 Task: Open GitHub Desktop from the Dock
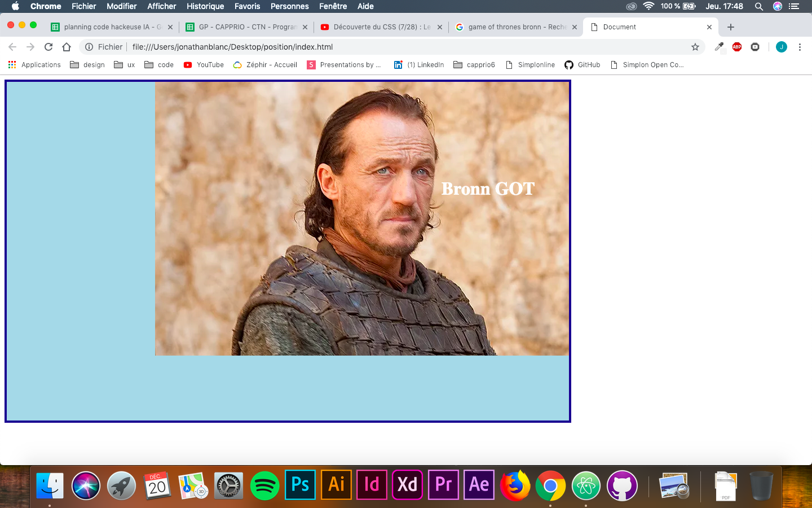click(x=622, y=485)
